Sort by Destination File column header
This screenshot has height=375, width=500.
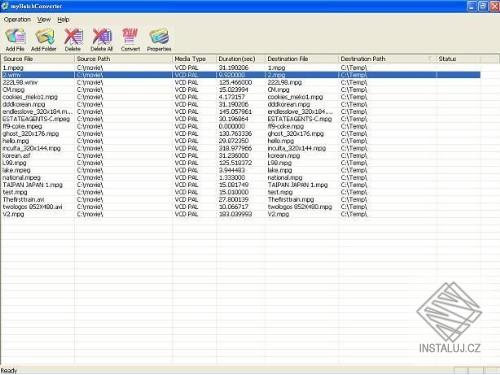(x=302, y=59)
